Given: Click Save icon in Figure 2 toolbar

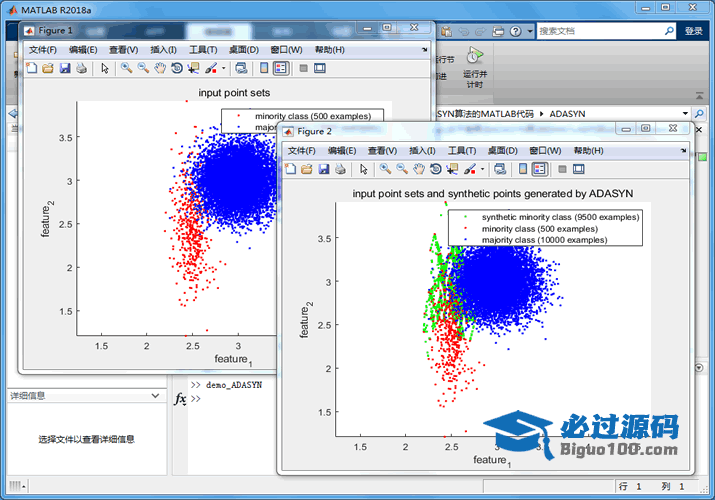Looking at the screenshot, I should point(324,169).
